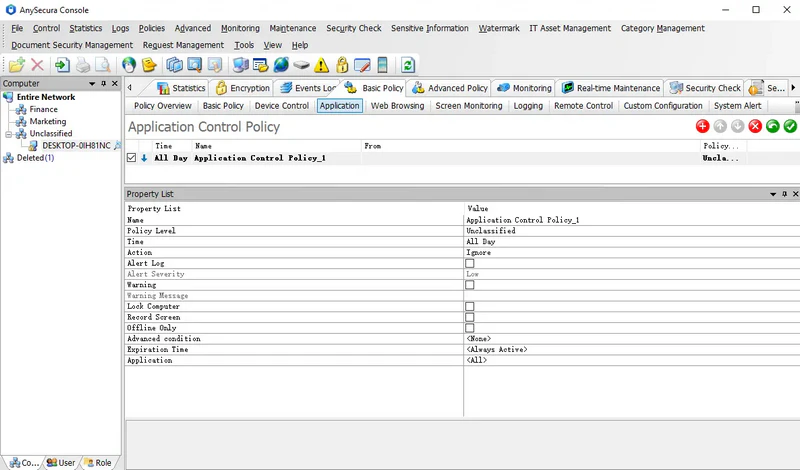
Task: Delete policy with the red X circle
Action: click(x=755, y=126)
